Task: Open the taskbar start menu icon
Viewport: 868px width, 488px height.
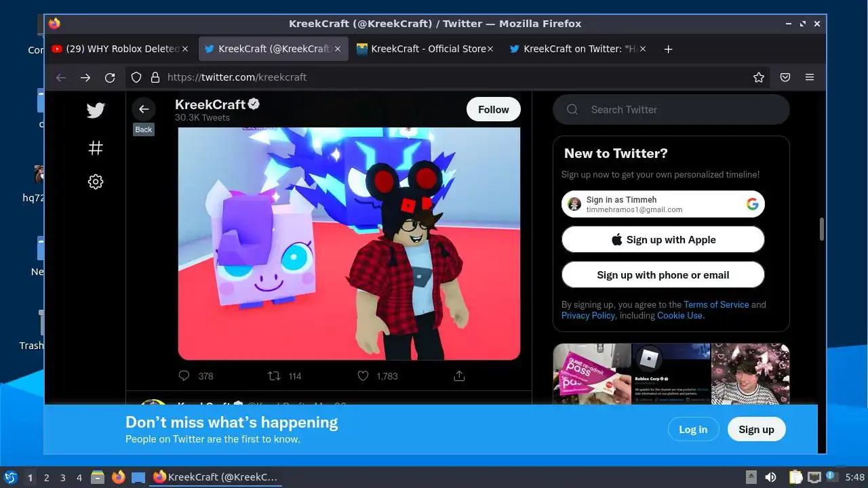Action: pos(10,477)
